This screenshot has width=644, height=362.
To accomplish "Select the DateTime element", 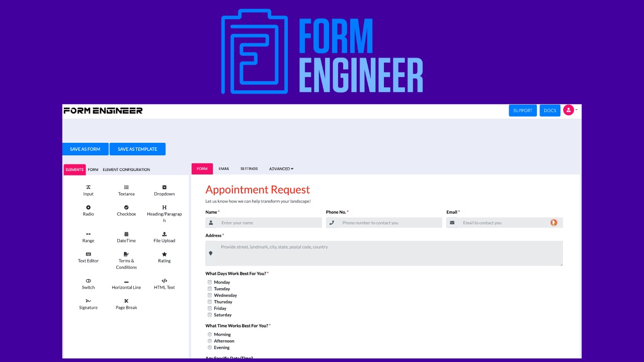I will pos(126,237).
